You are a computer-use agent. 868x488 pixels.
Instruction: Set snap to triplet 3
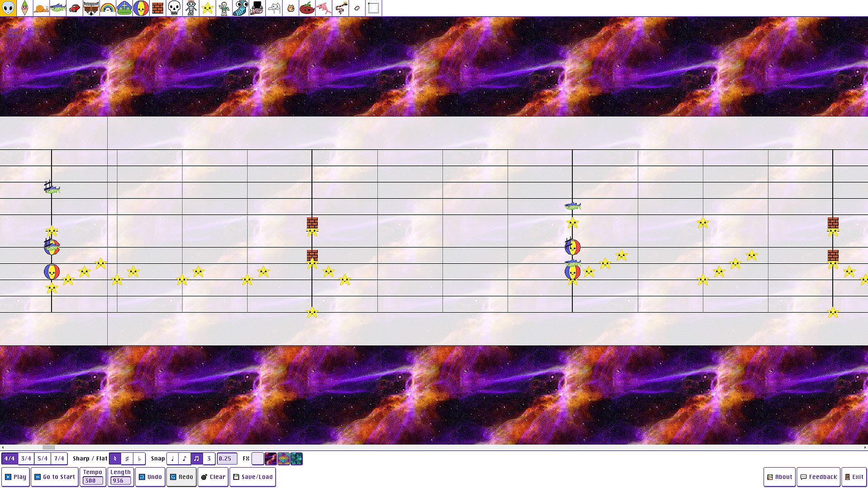coord(209,459)
